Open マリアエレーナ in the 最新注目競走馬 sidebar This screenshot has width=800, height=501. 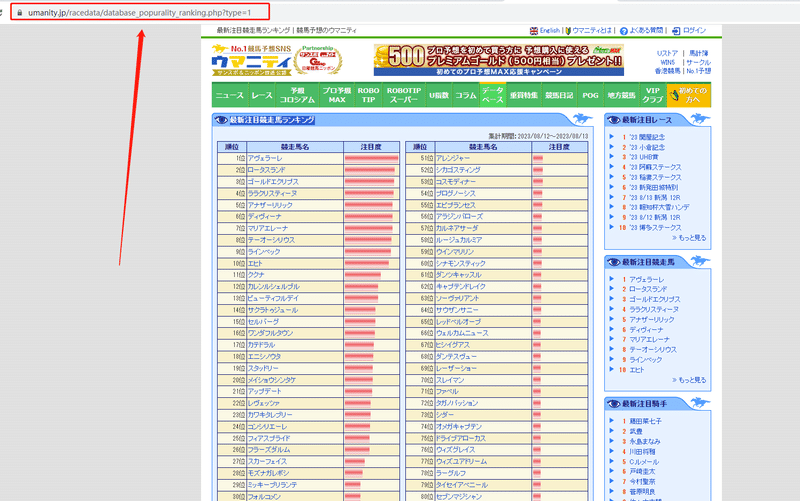click(649, 339)
